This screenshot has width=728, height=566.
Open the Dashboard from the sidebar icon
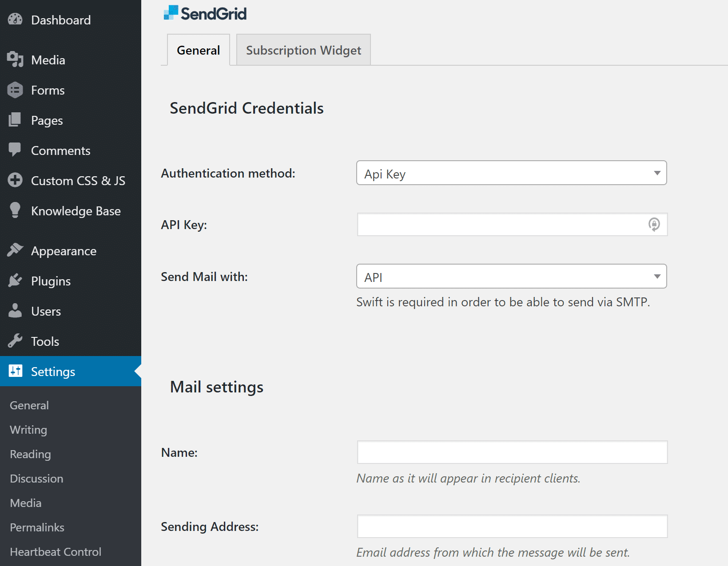point(15,20)
